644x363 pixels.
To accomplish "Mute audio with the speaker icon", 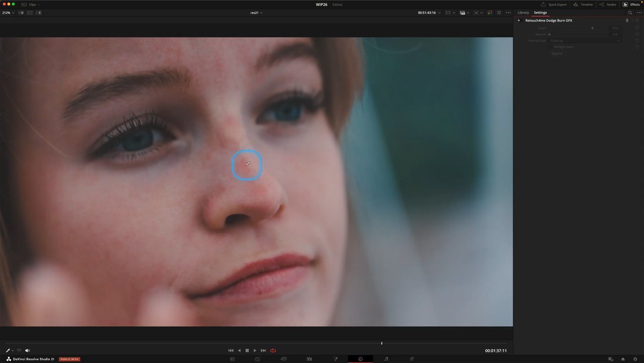I will click(27, 351).
